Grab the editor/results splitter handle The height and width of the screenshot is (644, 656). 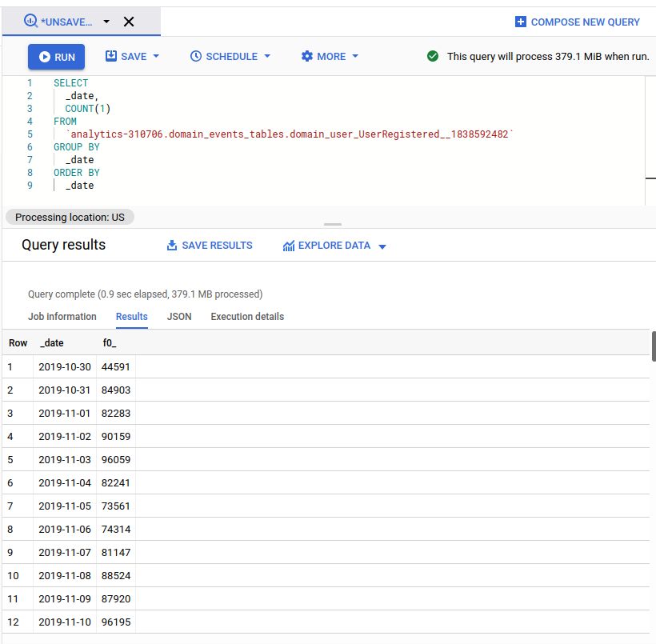(333, 224)
